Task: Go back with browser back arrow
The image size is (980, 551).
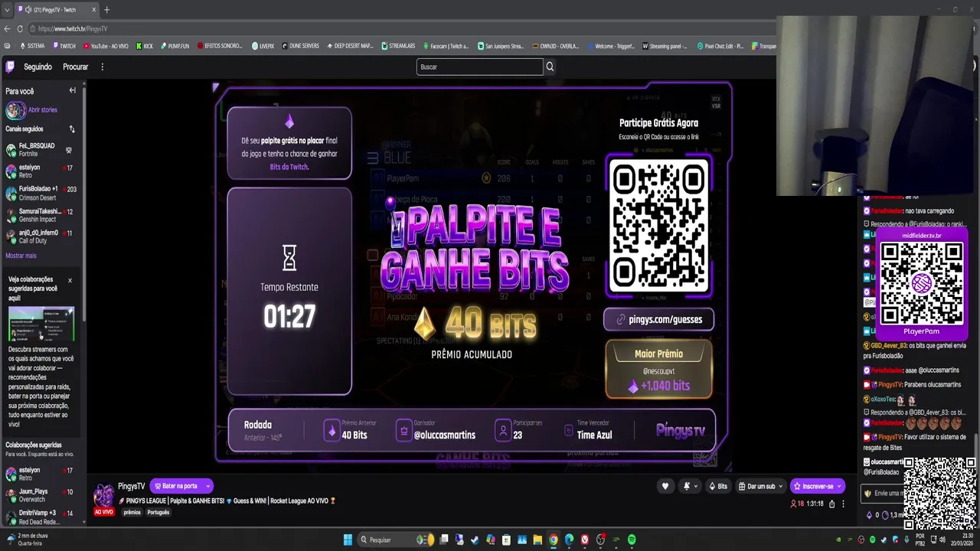Action: pyautogui.click(x=7, y=28)
